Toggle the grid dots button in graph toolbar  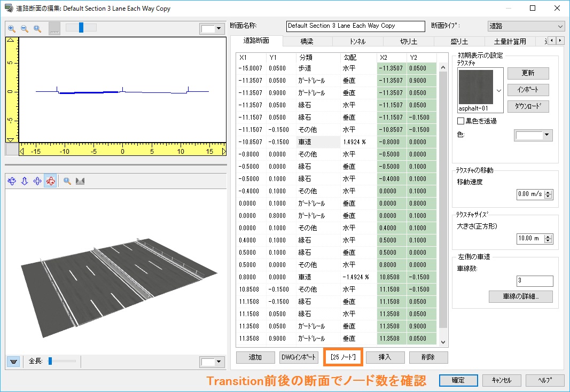(x=54, y=28)
